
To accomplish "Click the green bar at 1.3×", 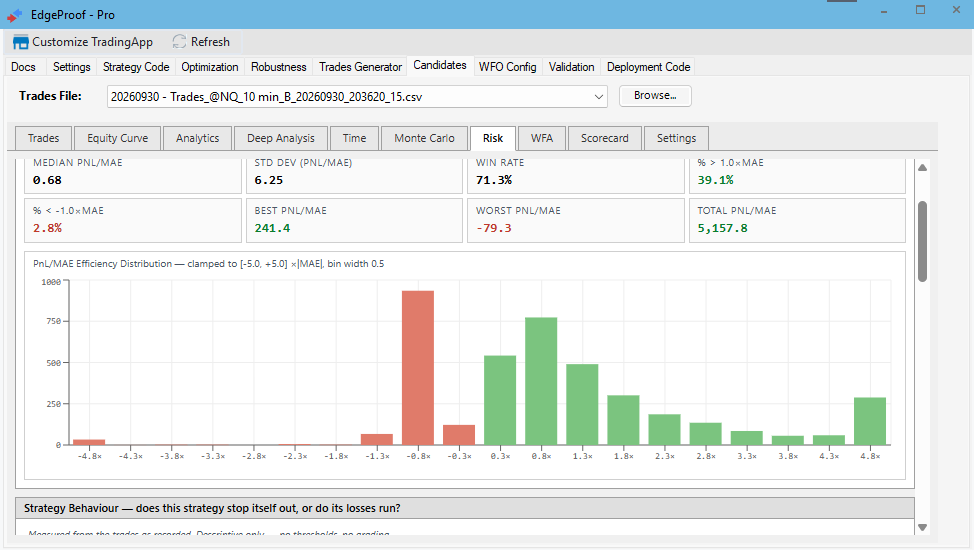I will pos(582,405).
